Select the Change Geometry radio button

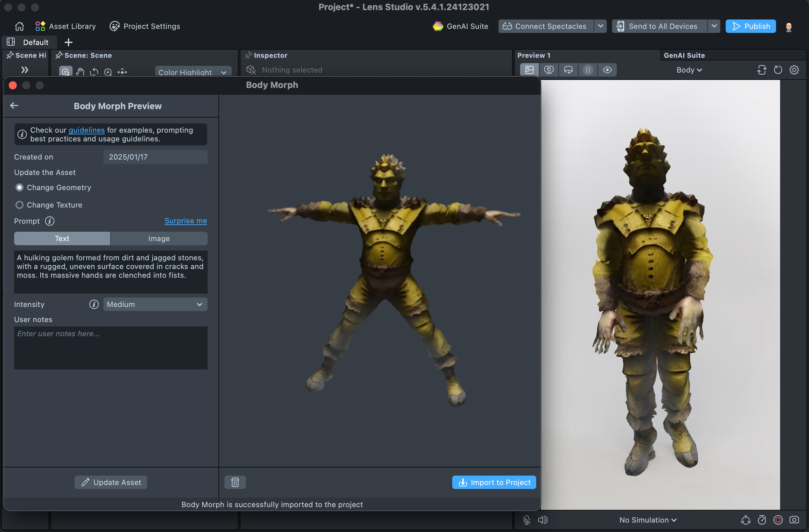19,187
